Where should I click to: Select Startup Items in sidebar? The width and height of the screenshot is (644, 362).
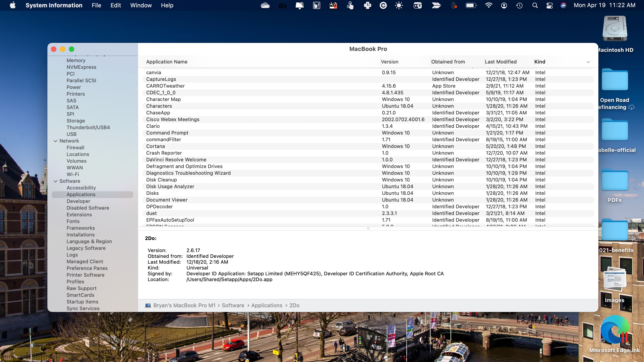click(x=82, y=302)
